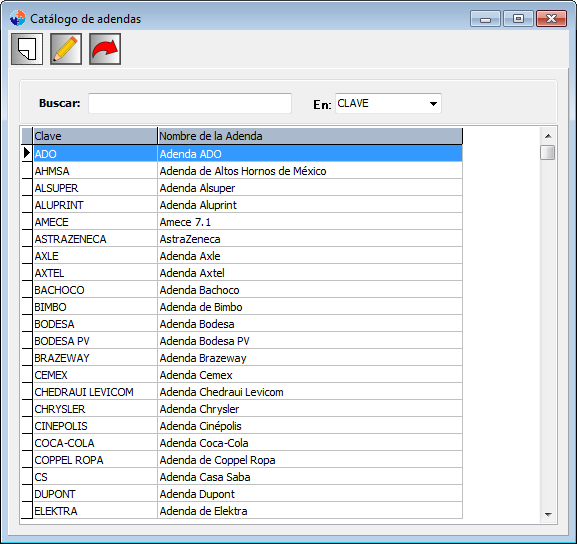This screenshot has width=577, height=544.
Task: Click the scrollbar up arrow
Action: point(548,136)
